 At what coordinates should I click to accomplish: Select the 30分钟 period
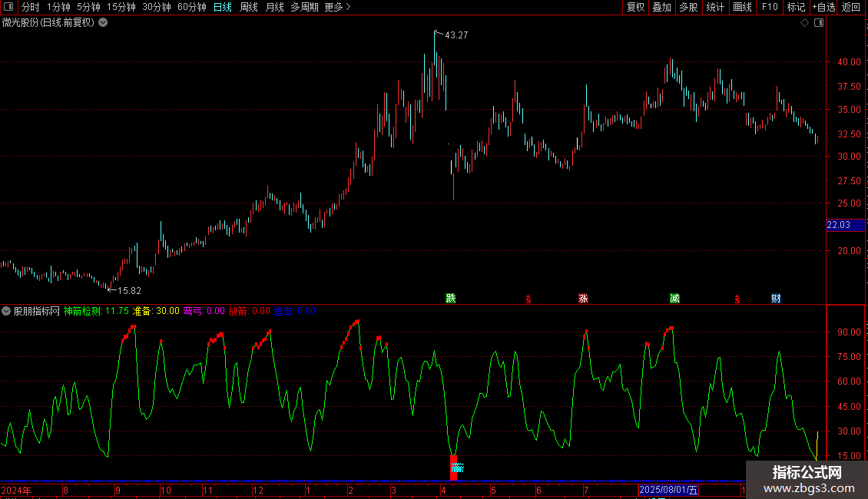point(157,7)
